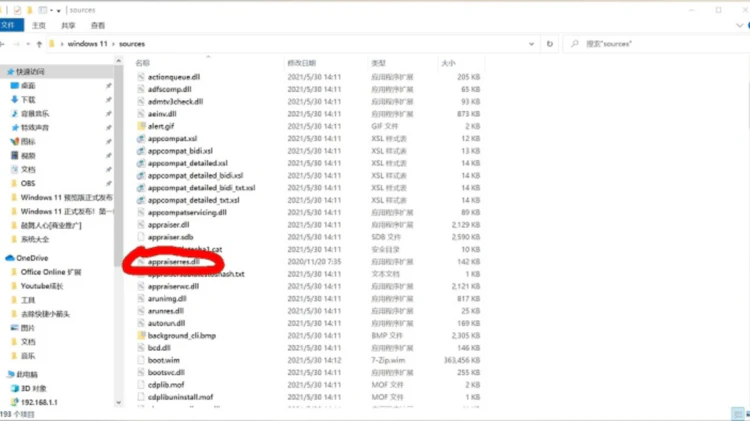Click the OneDrive cloud icon
750x421 pixels.
point(10,258)
